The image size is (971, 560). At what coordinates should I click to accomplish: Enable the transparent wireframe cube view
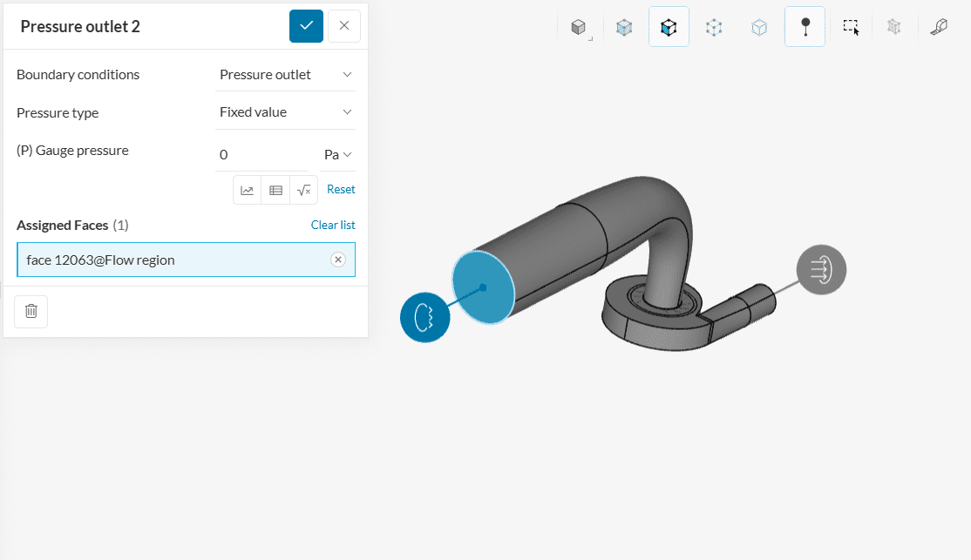point(759,28)
